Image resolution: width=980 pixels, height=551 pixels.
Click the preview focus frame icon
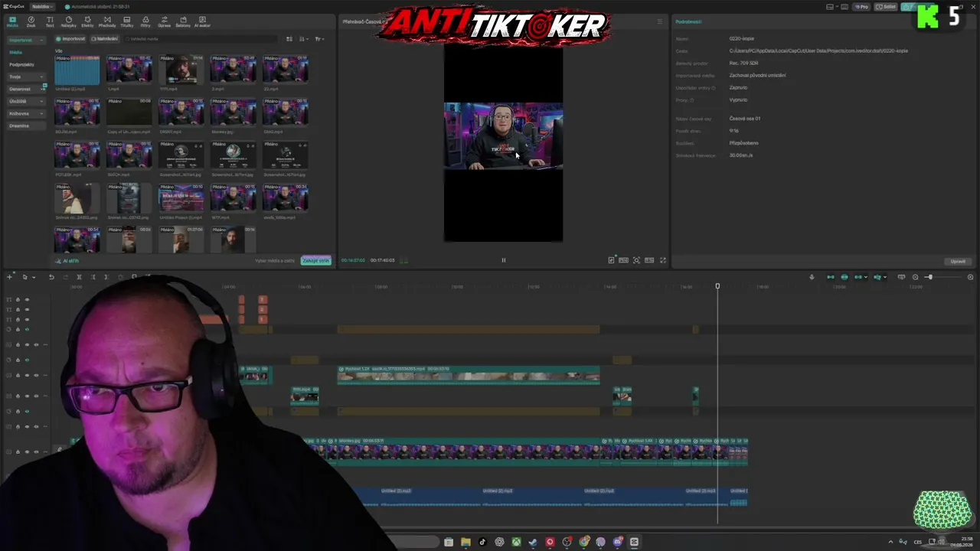pos(636,260)
